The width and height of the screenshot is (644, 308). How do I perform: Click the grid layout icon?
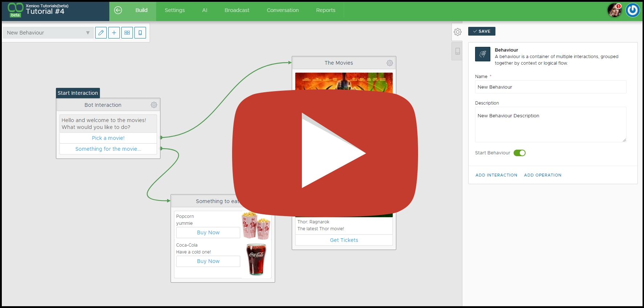127,33
